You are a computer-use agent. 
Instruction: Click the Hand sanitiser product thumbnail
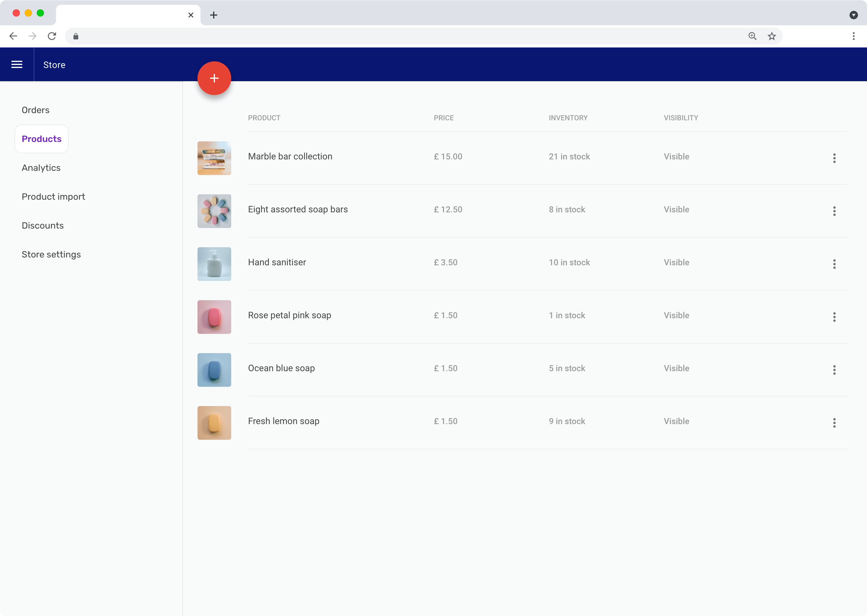[x=214, y=264]
